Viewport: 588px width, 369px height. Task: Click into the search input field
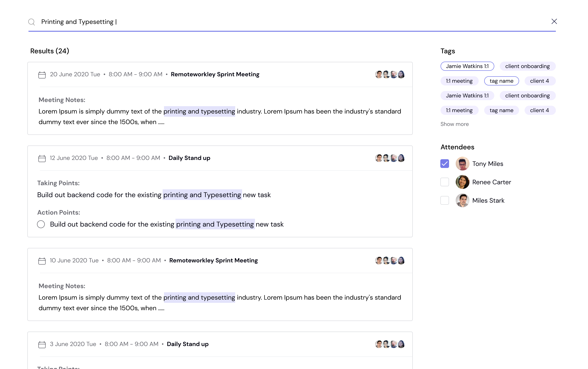click(x=293, y=22)
